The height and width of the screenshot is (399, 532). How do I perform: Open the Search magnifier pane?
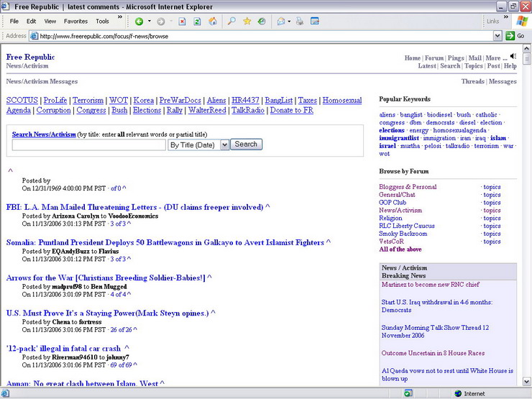pyautogui.click(x=231, y=22)
